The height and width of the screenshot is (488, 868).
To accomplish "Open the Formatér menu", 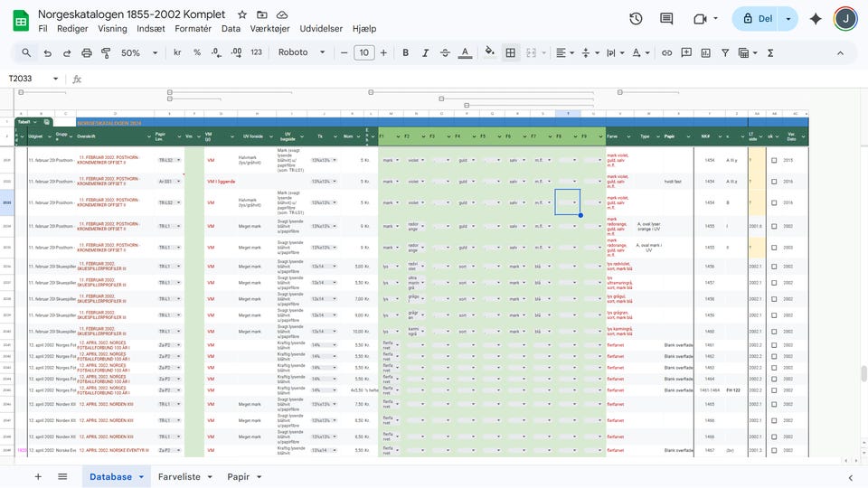I will click(193, 29).
